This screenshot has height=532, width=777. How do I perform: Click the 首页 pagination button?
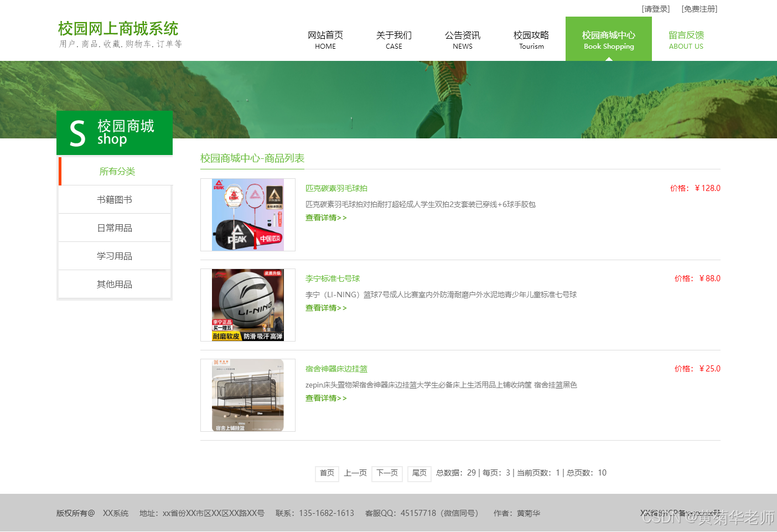(x=327, y=473)
